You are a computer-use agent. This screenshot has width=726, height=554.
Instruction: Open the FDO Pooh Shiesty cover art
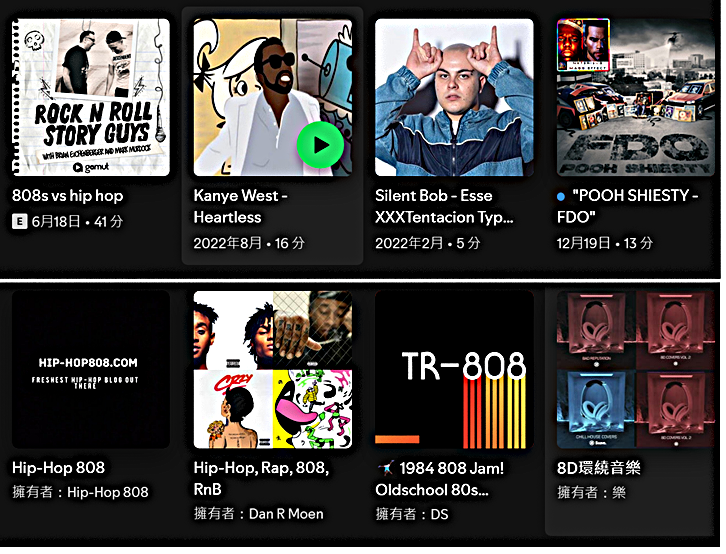pyautogui.click(x=636, y=97)
